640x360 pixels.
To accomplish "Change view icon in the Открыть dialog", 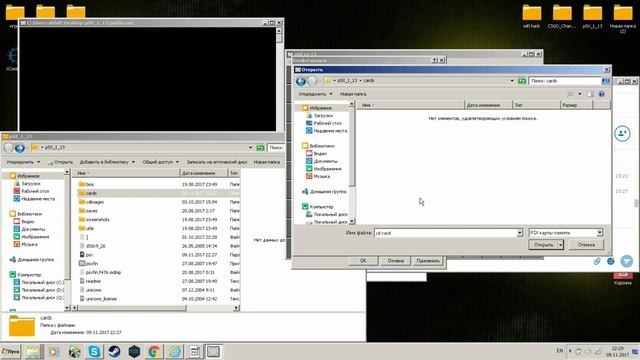I will 570,94.
